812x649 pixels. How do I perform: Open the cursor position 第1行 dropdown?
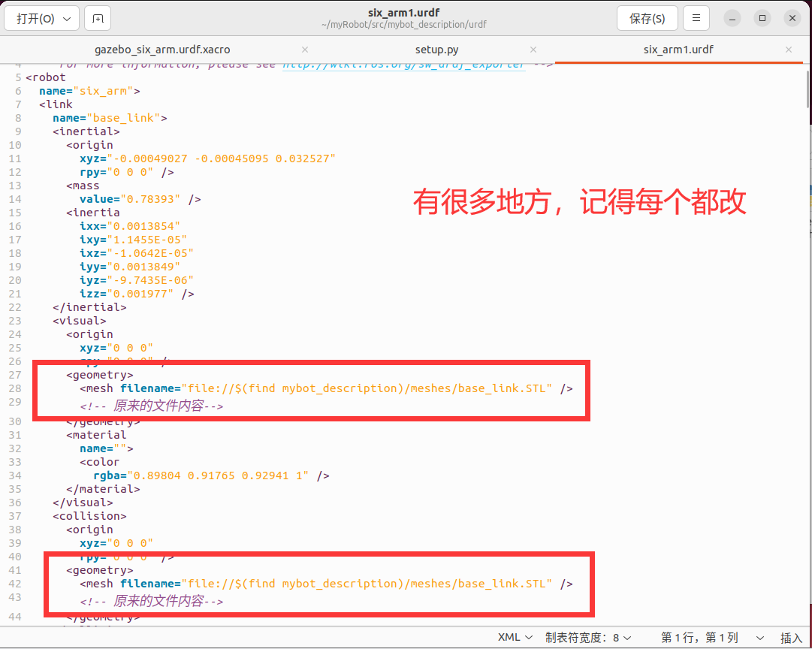coord(712,638)
